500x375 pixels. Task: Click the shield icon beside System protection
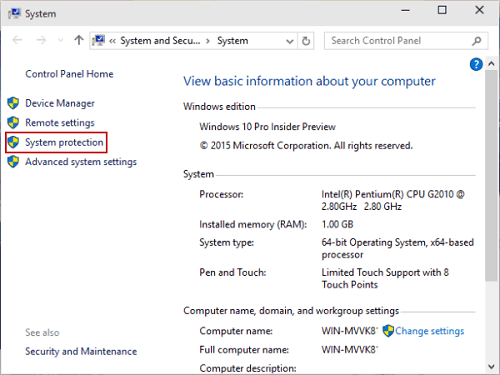[x=13, y=142]
